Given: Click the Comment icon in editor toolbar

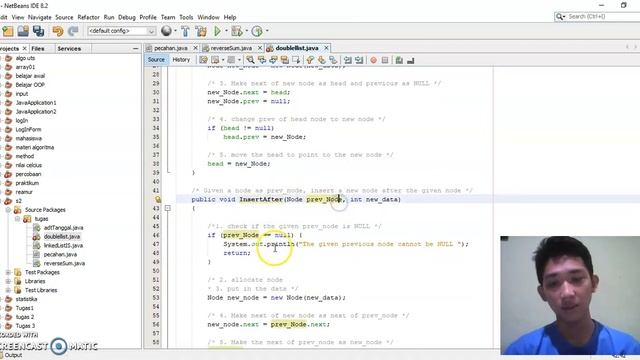Looking at the screenshot, I should 399,60.
